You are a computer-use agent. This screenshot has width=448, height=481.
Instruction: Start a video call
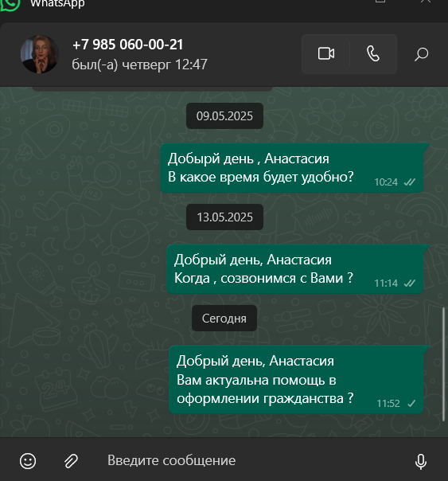[325, 54]
